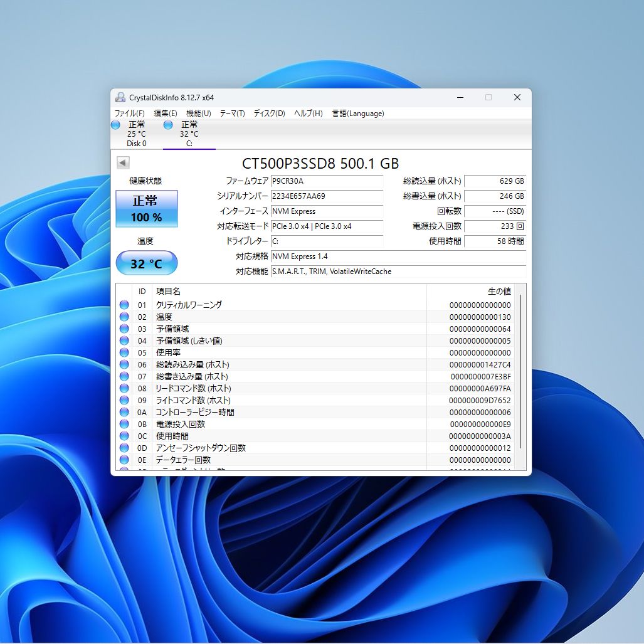Screen dimensions: 644x644
Task: Open the テーマ(T) menu
Action: click(x=232, y=113)
